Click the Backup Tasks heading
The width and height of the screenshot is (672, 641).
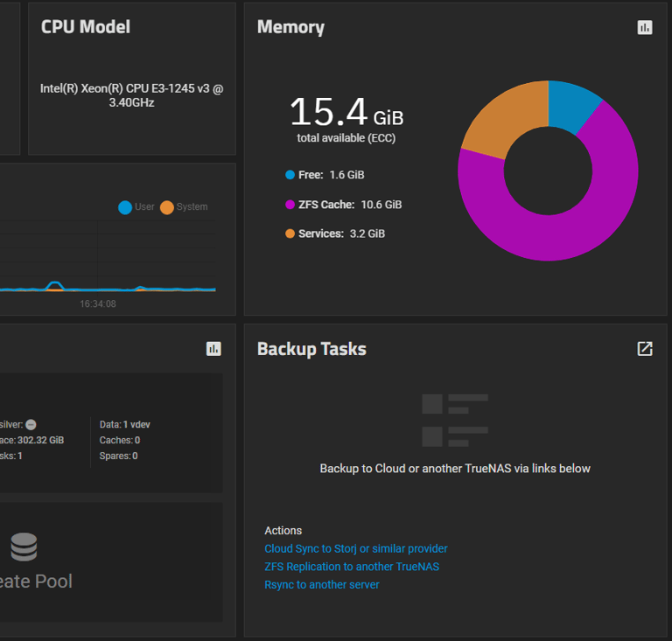tap(311, 349)
